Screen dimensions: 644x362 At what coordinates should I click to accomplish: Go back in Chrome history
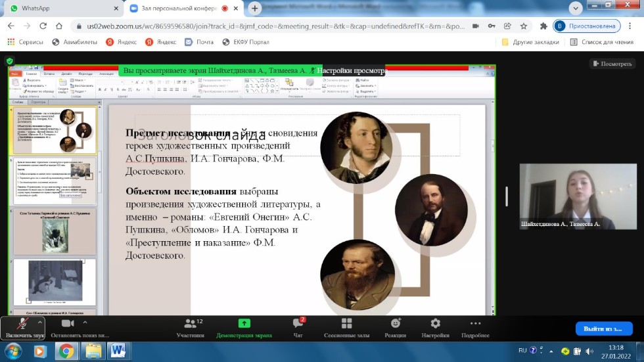[11, 26]
